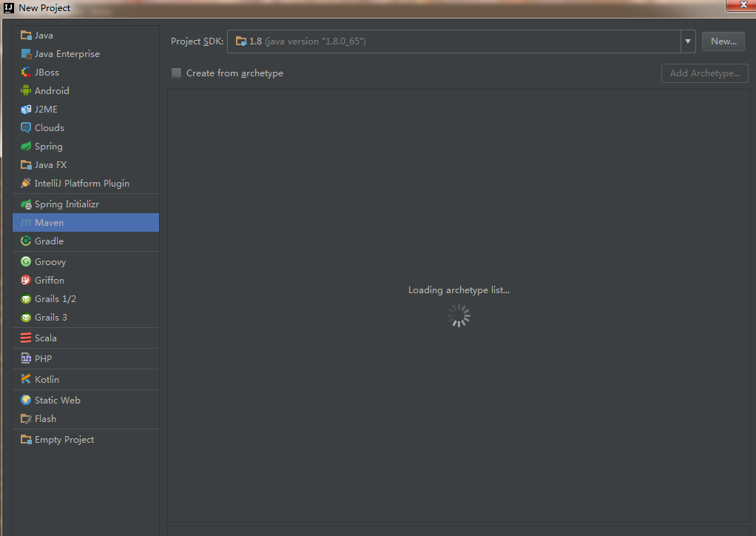
Task: Choose Scala label in the list
Action: (45, 338)
